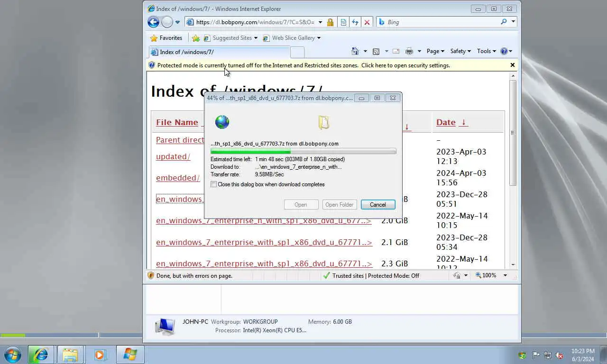Cancel the file download
607x364 pixels.
378,205
